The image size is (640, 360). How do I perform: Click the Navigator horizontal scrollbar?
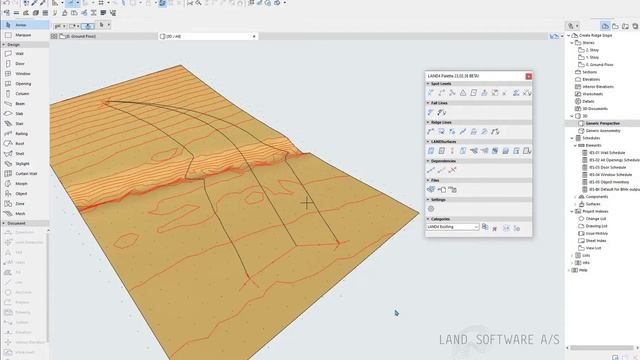602,348
